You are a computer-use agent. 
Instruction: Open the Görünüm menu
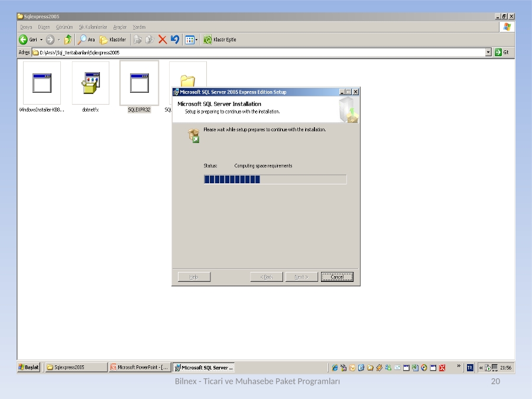click(64, 27)
